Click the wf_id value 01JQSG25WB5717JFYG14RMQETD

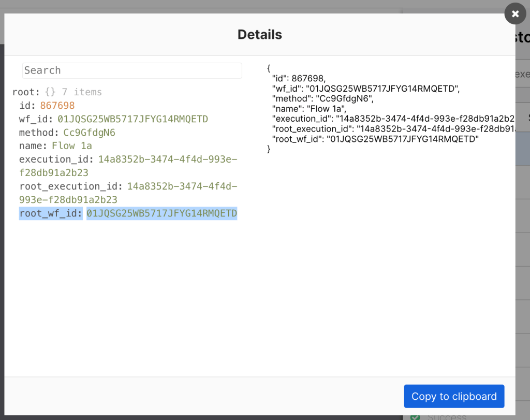coord(132,119)
